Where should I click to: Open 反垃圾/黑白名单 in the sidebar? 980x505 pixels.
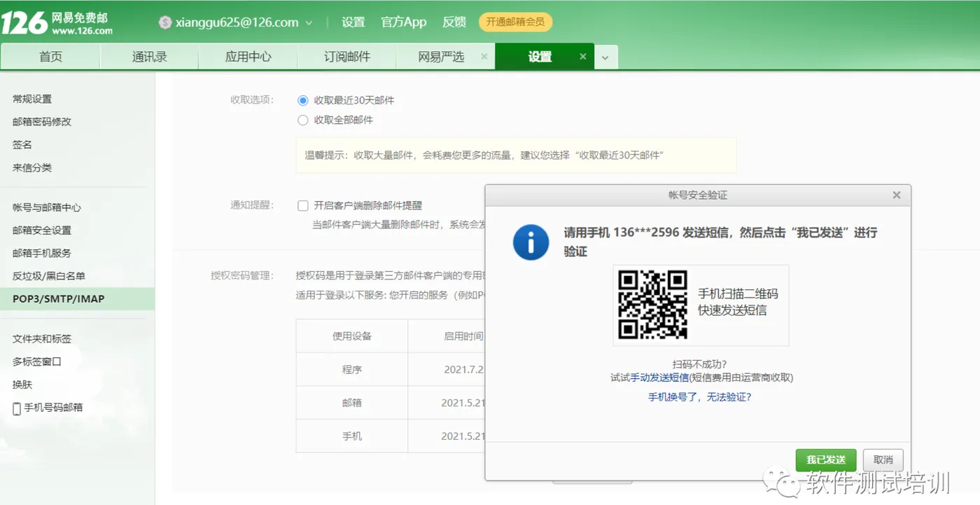[49, 276]
